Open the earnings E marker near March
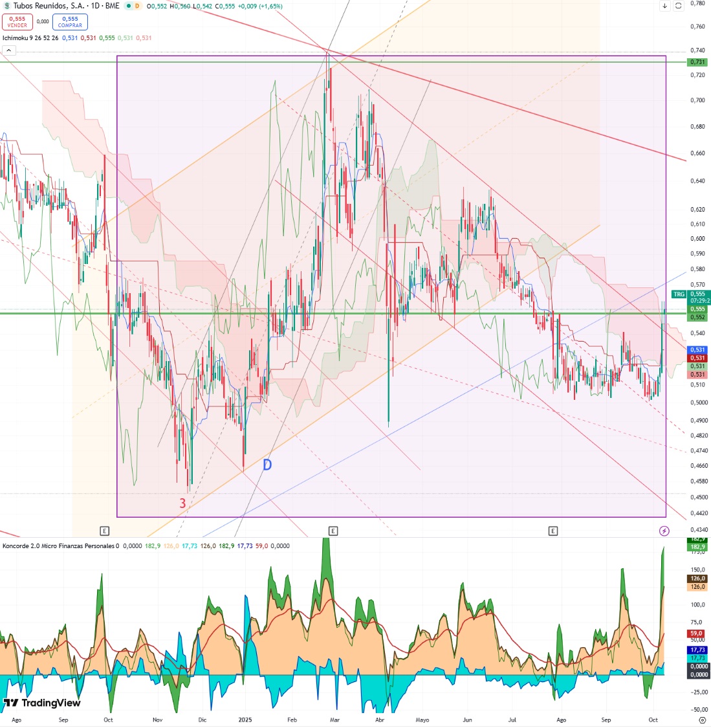This screenshot has height=728, width=711. 333,531
